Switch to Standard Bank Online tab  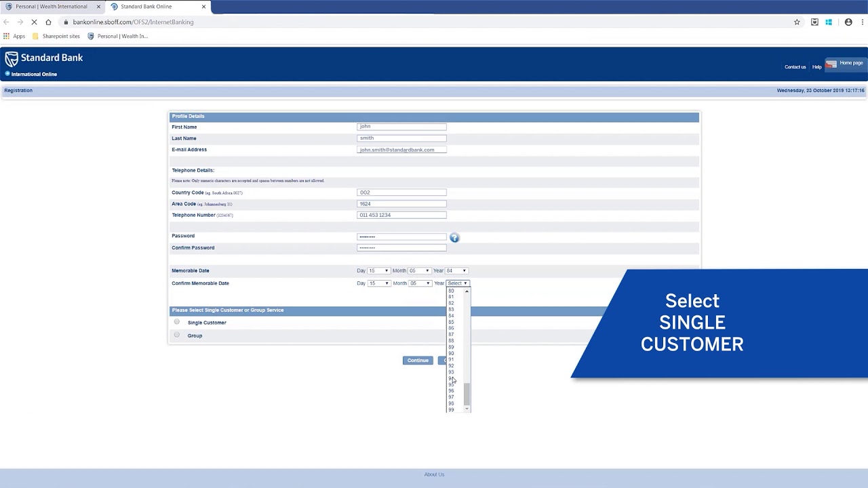pyautogui.click(x=157, y=7)
